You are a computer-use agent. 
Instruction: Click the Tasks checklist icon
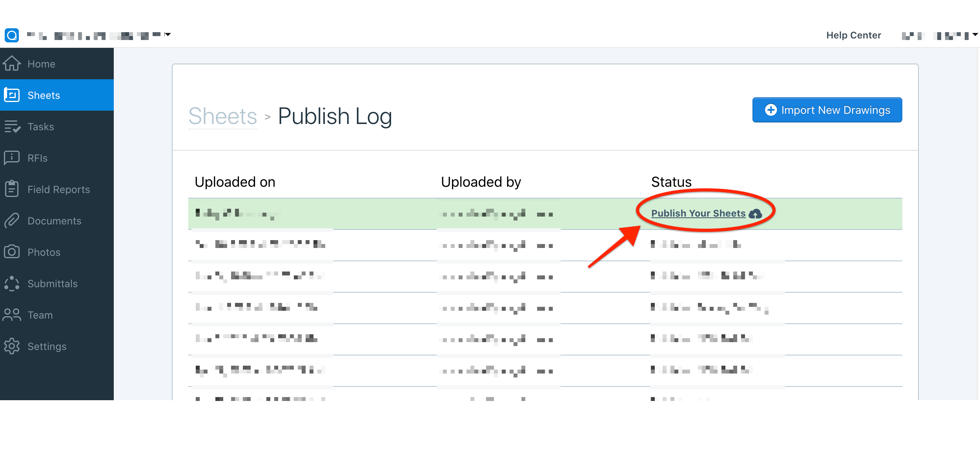[x=12, y=126]
